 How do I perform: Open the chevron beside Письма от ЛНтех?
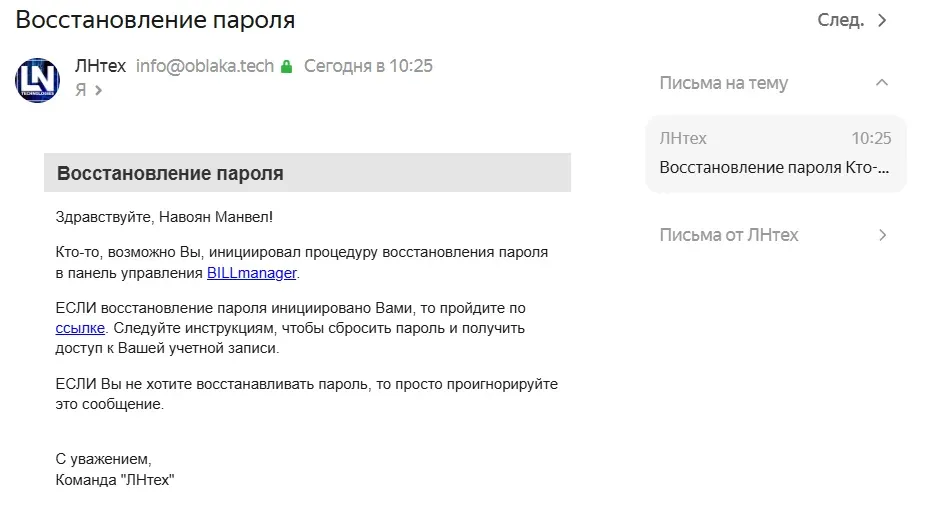pyautogui.click(x=882, y=235)
